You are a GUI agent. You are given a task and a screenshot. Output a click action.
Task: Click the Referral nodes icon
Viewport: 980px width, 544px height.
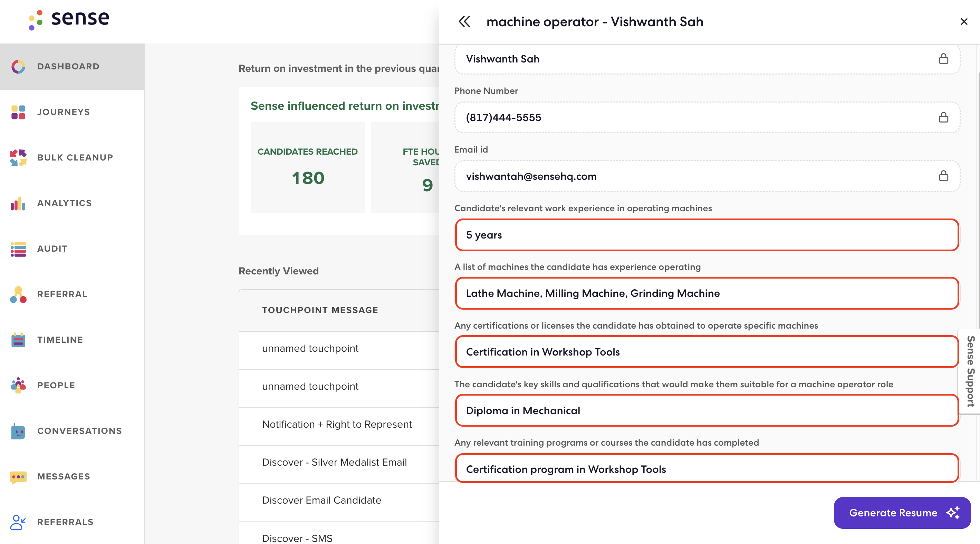pos(18,295)
